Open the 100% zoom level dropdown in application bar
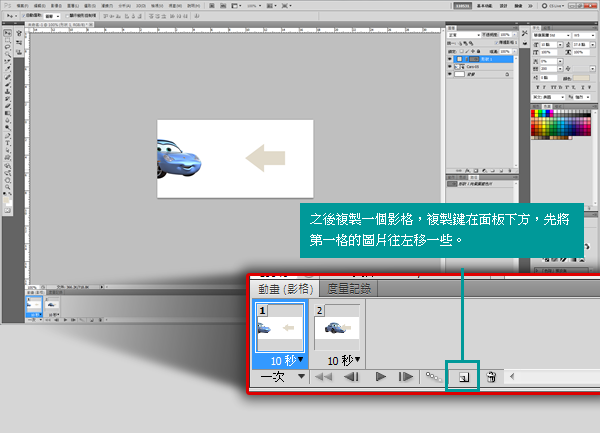This screenshot has width=600, height=433. pyautogui.click(x=254, y=6)
